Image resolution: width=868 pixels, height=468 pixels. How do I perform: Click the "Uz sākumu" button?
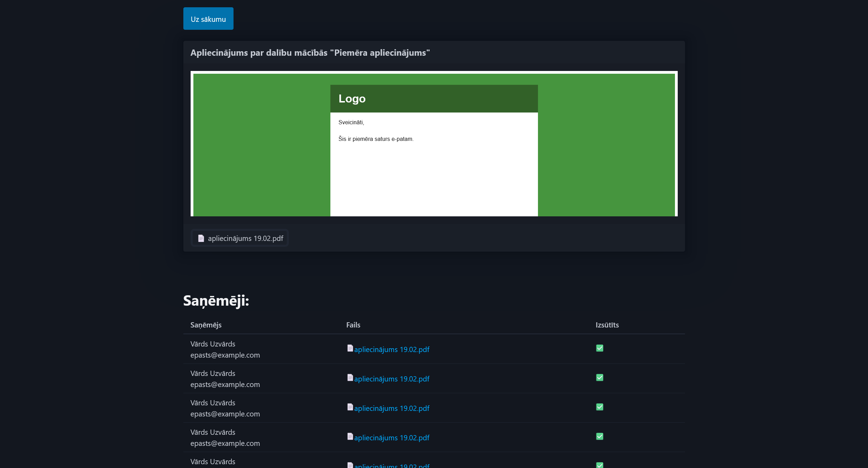click(208, 19)
